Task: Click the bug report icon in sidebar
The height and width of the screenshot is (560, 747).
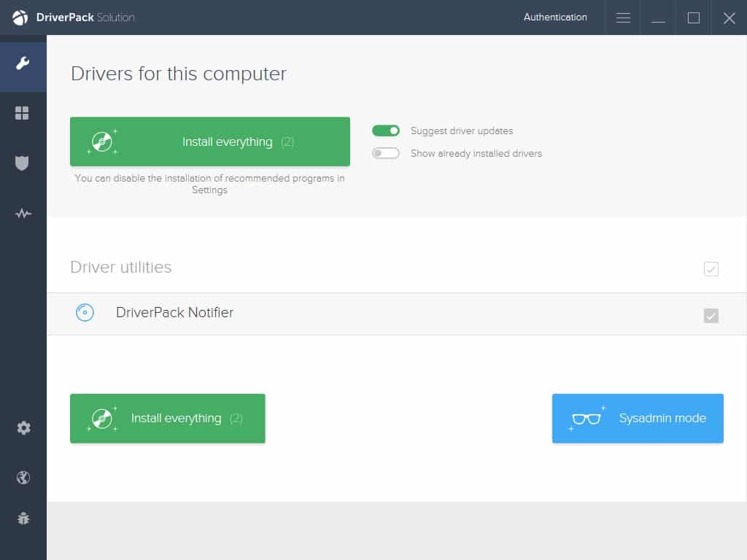Action: (x=23, y=518)
